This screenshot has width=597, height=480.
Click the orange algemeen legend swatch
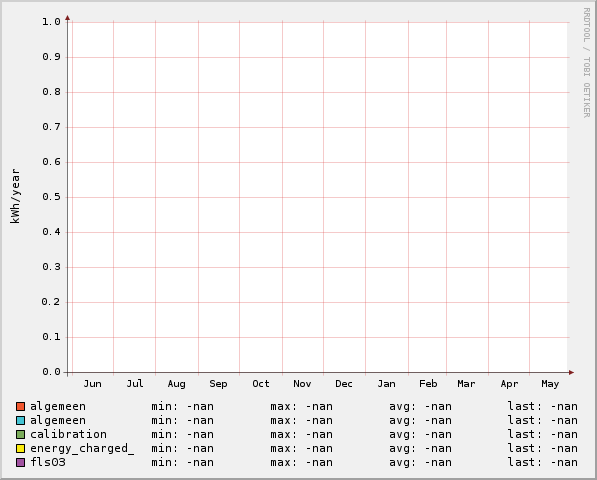click(21, 406)
